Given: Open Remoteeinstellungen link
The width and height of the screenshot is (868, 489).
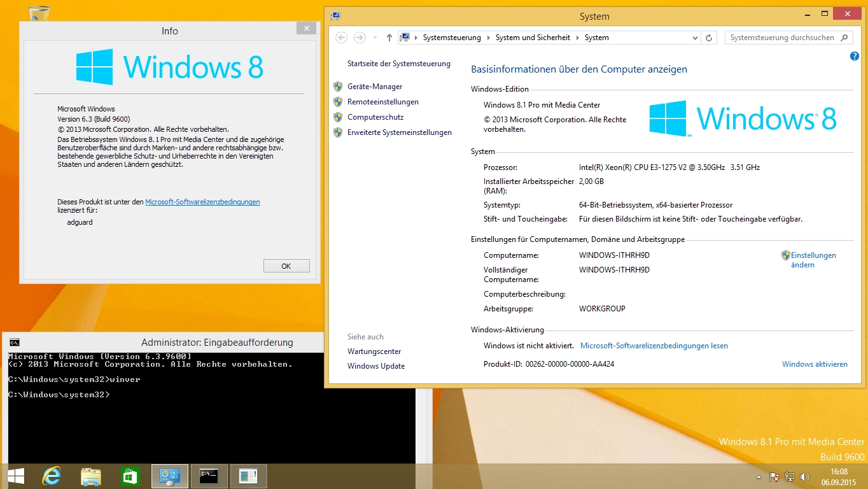Looking at the screenshot, I should click(x=383, y=102).
